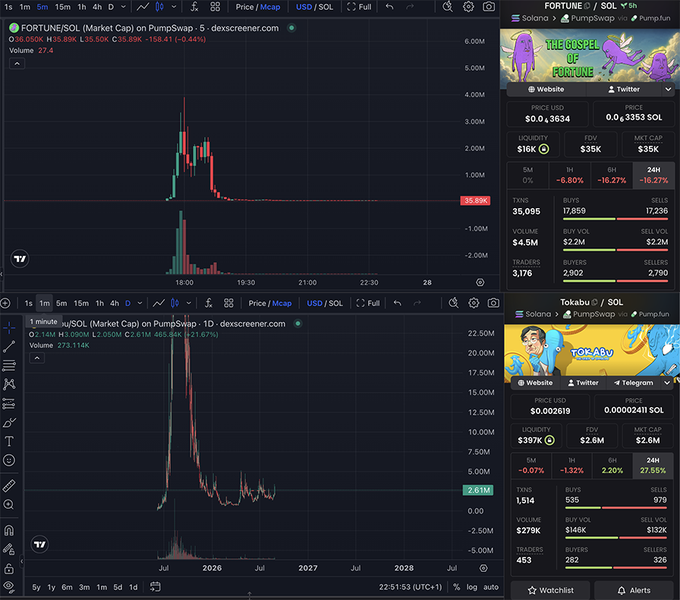
Task: Toggle magnet mode in drawing toolbar
Action: pyautogui.click(x=9, y=530)
